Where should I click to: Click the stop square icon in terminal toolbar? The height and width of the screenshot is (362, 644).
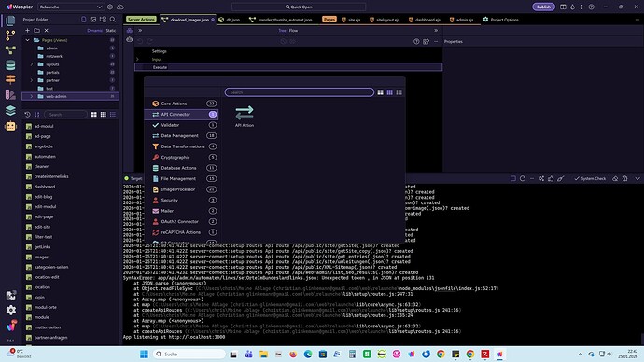513,178
